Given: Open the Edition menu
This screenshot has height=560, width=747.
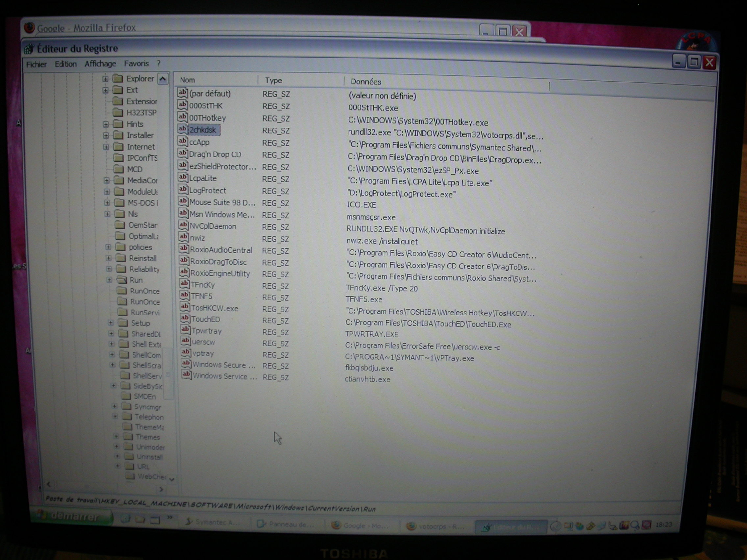Looking at the screenshot, I should tap(65, 64).
